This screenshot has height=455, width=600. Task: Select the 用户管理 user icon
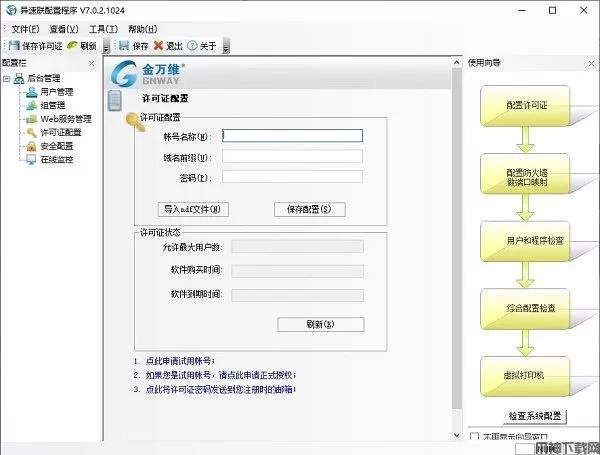coord(31,92)
